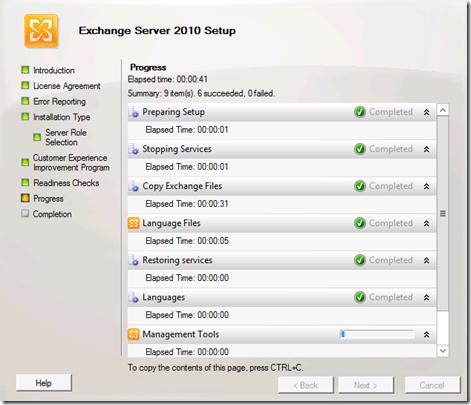Collapse the Restoring services section
This screenshot has width=471, height=405.
(x=426, y=260)
